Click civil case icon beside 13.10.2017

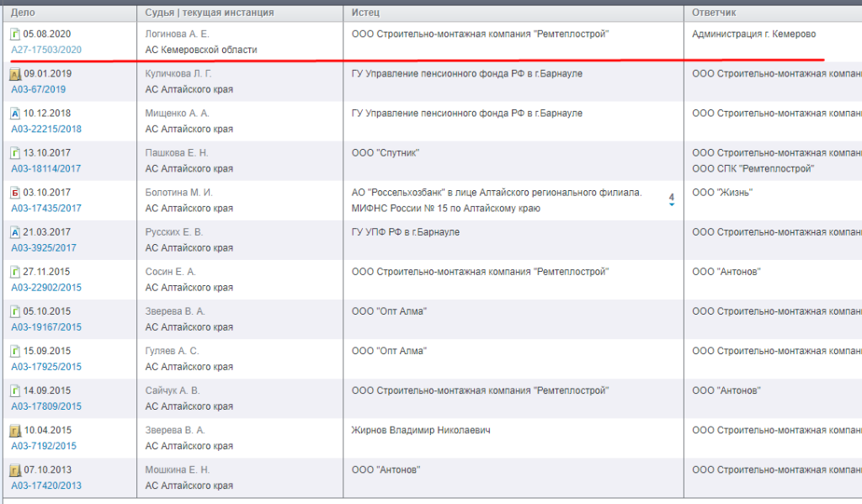[15, 153]
